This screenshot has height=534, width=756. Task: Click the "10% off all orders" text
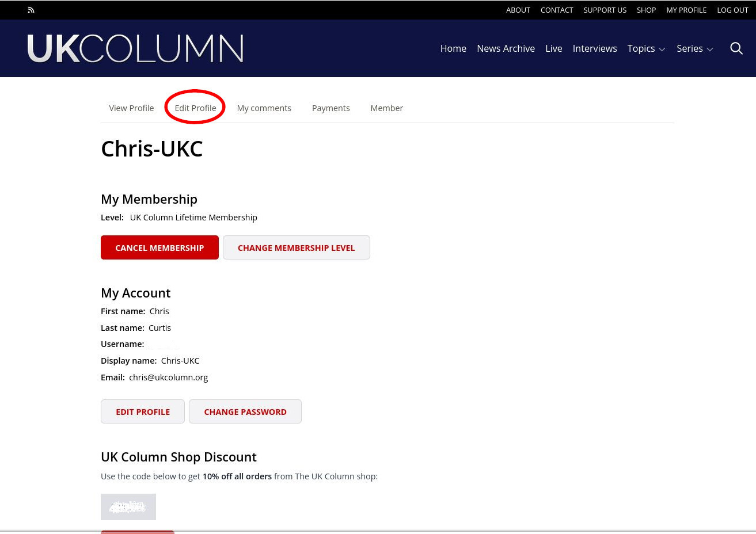[x=237, y=476]
